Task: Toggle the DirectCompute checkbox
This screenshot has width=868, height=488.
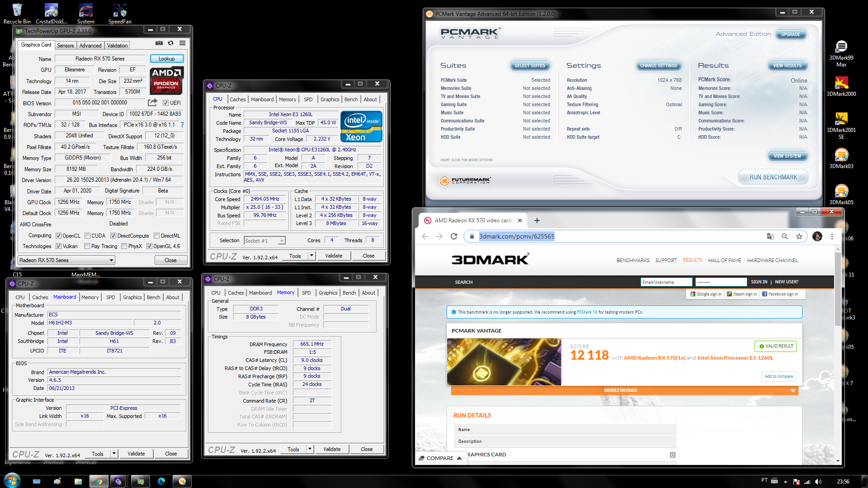Action: tap(113, 236)
